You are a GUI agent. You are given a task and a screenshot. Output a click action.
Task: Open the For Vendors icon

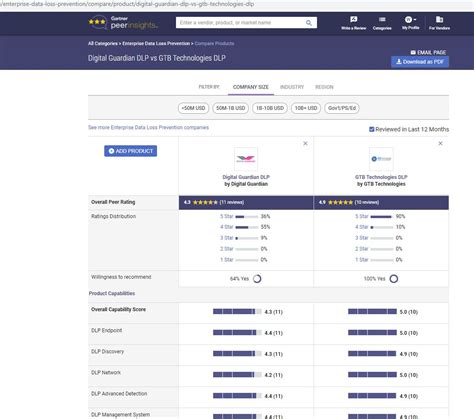[x=439, y=19]
